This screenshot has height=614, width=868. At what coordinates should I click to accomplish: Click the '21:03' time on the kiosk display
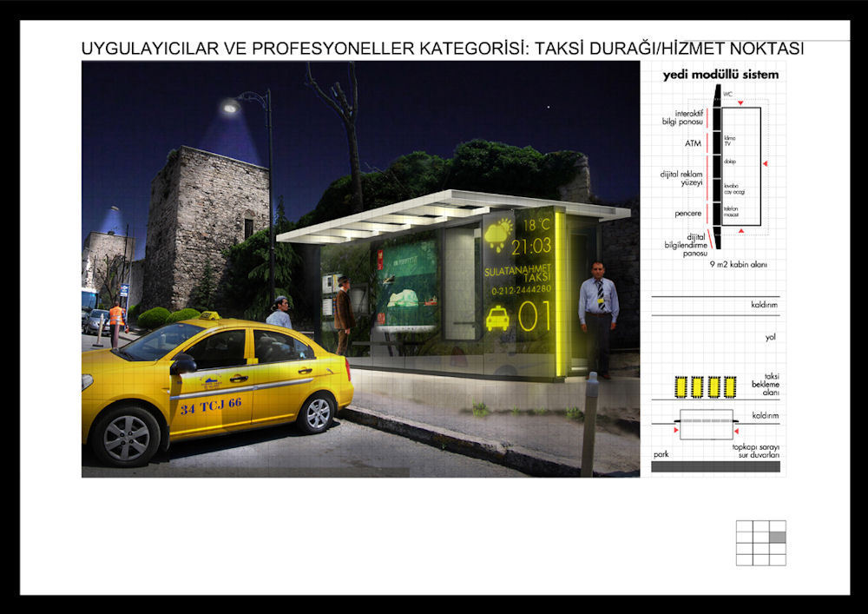point(531,247)
